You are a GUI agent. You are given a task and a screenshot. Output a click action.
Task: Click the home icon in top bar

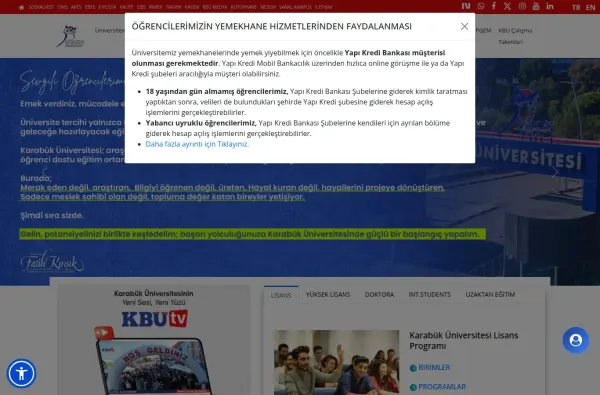(21, 7)
